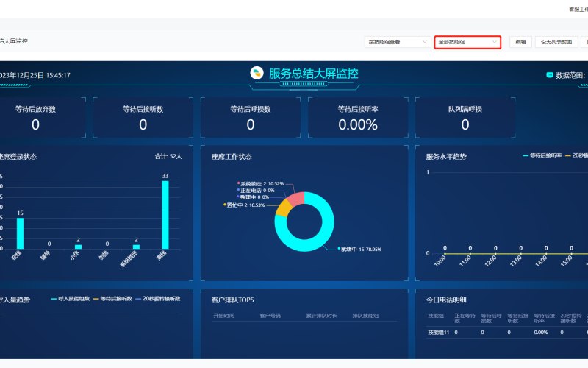Viewport: 588px width, 368px height.
Task: Click the 整理中 0 0% label
Action: click(254, 197)
